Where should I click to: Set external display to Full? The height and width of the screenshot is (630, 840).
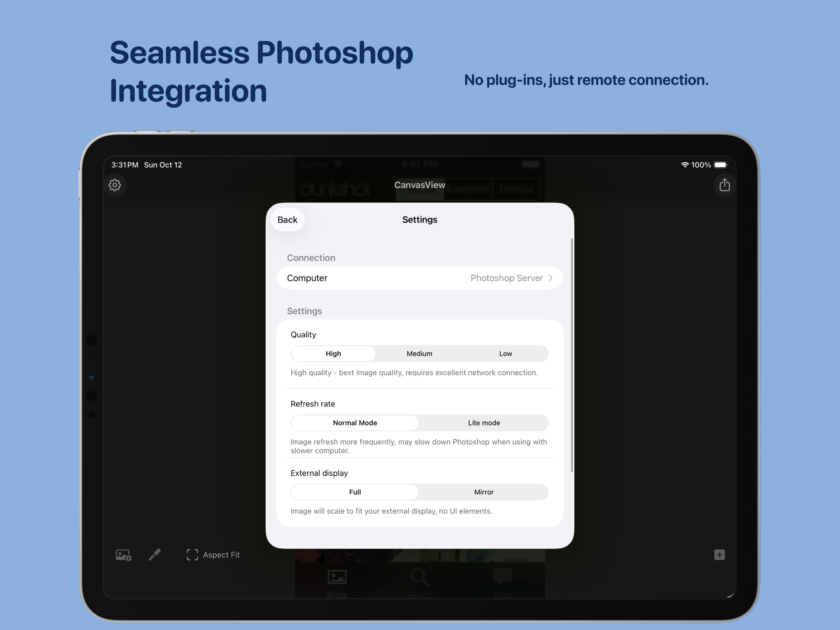click(x=355, y=492)
